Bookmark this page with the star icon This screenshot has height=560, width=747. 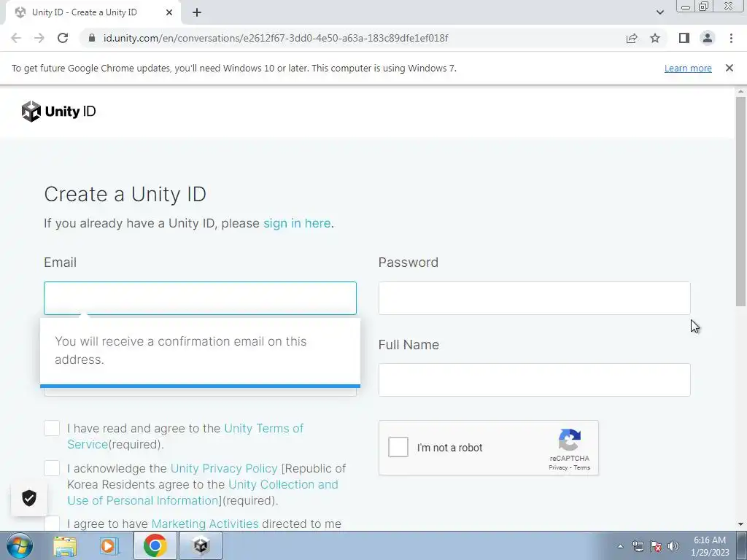point(655,38)
